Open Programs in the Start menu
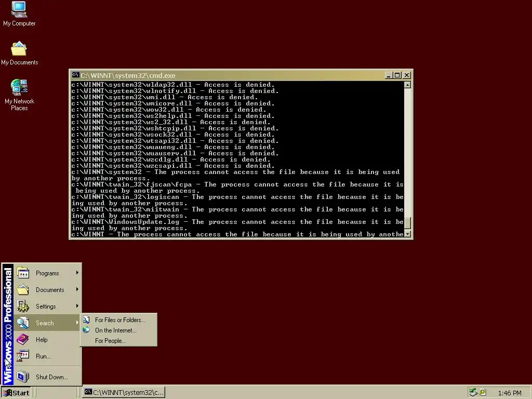This screenshot has width=532, height=399. 48,273
